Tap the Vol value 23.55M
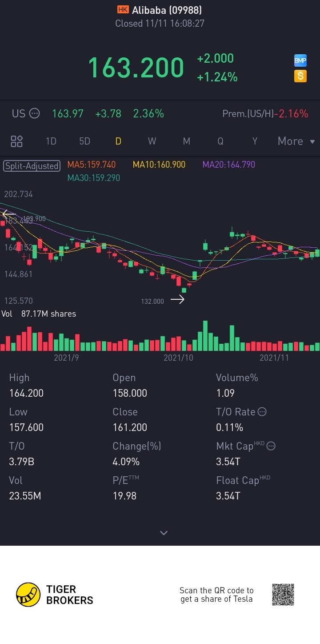Viewport: 320px width, 644px height. click(x=25, y=496)
